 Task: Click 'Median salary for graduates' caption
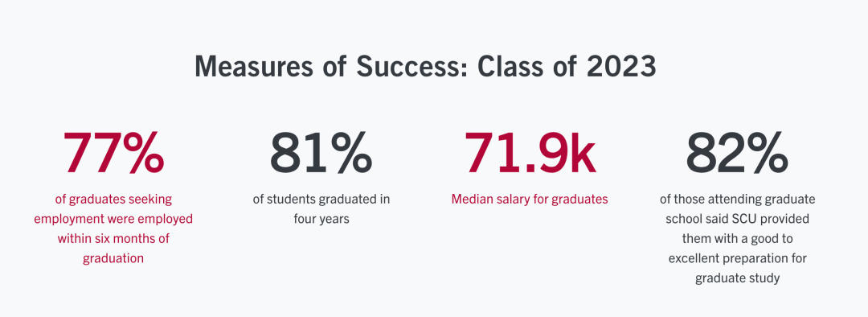[530, 199]
